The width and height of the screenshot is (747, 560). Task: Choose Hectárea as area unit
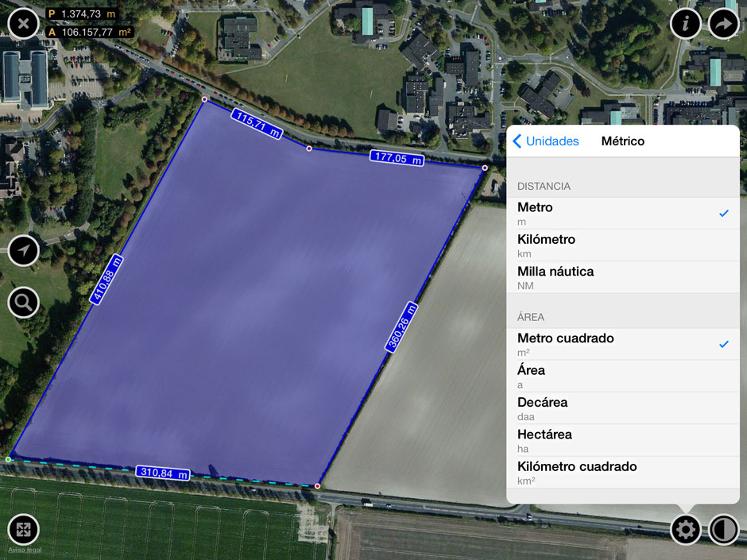(x=622, y=440)
